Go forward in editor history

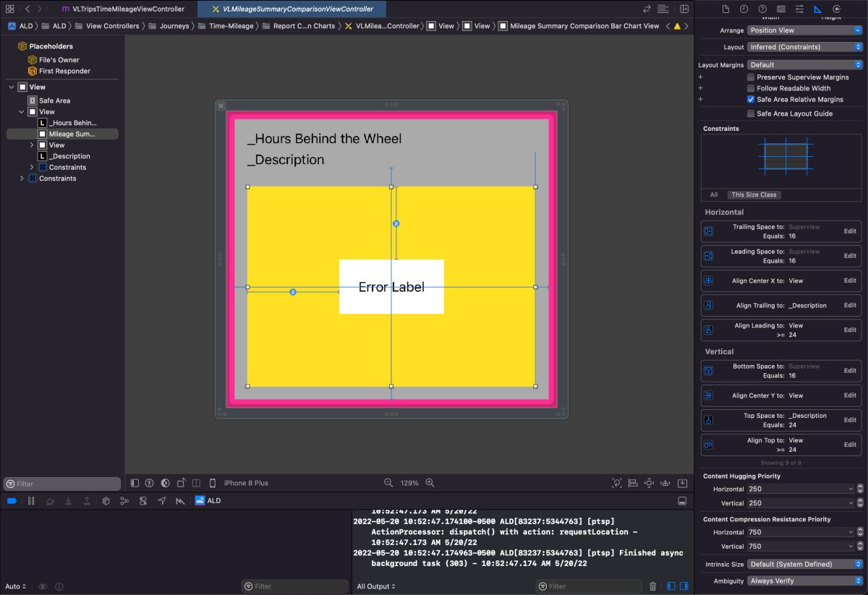click(40, 9)
